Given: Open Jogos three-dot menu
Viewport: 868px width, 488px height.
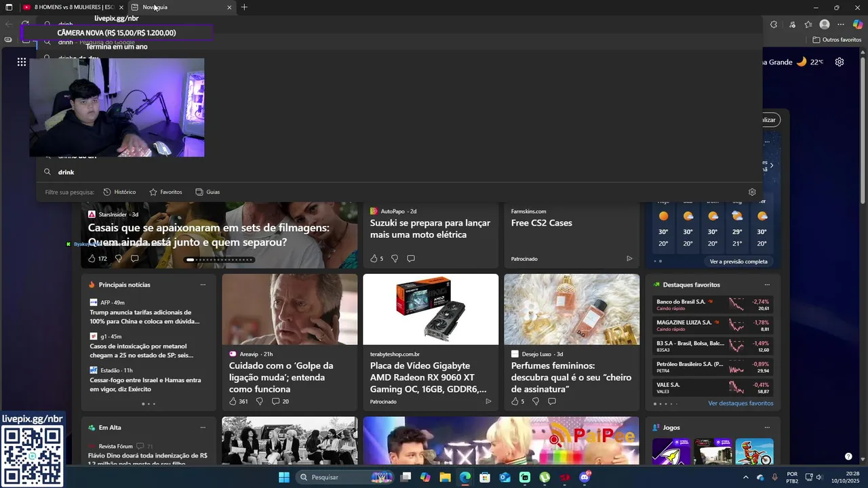Looking at the screenshot, I should 767,428.
